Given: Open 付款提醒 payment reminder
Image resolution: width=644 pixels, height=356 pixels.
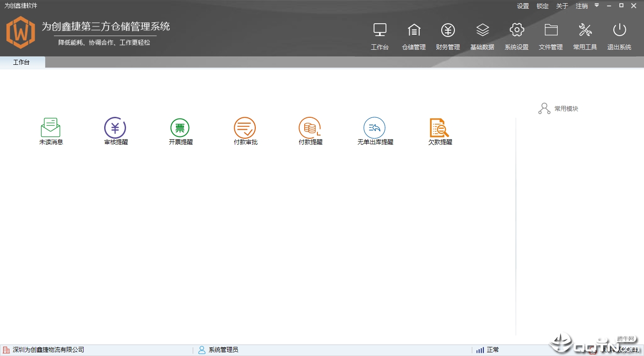Looking at the screenshot, I should [310, 132].
